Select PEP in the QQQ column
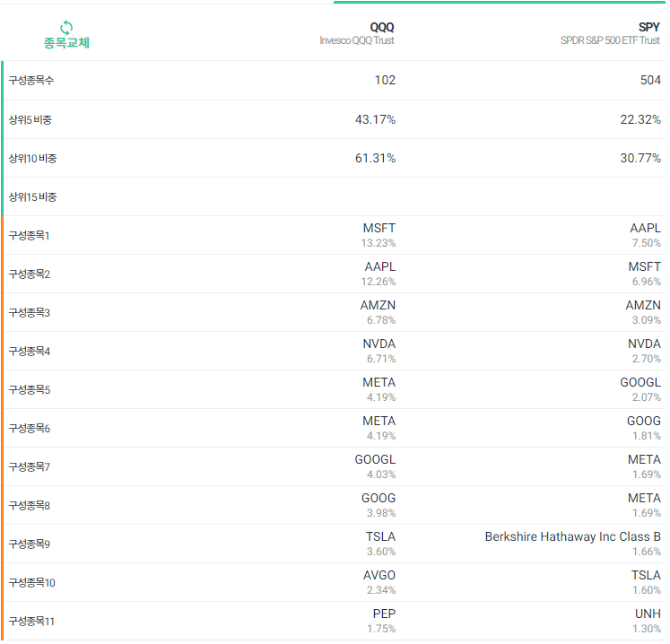670x644 pixels. [384, 614]
